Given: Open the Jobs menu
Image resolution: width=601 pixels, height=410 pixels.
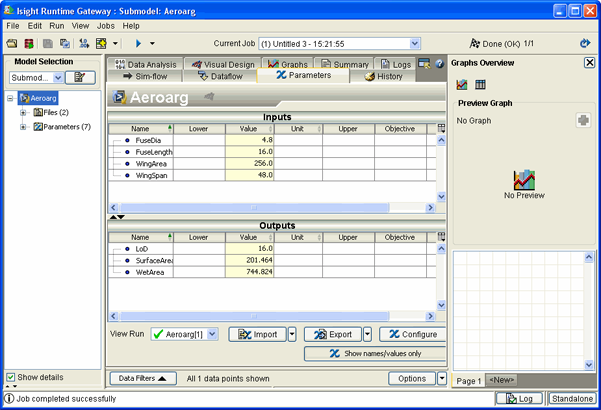Looking at the screenshot, I should tap(105, 25).
